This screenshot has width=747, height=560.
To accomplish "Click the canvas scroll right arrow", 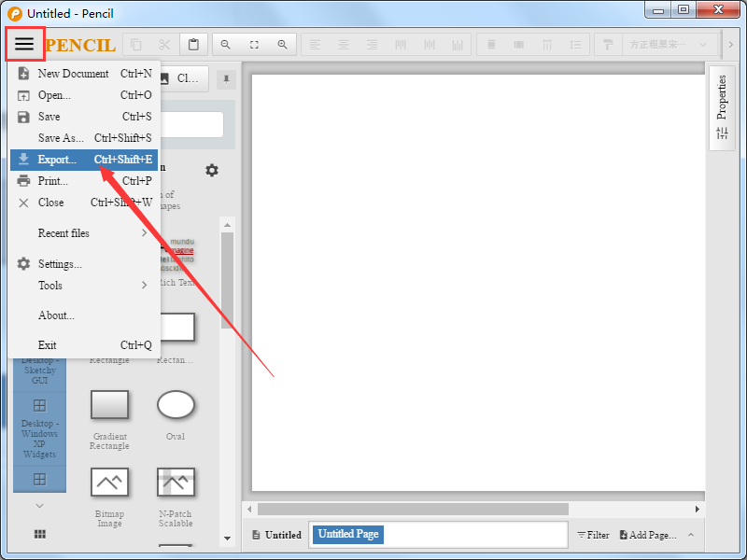I will [697, 509].
